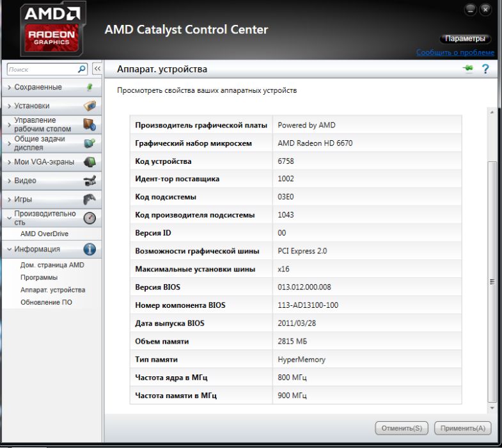Screen dimensions: 502x448
Task: Click the AMD Radeon Graphics logo
Action: point(52,29)
